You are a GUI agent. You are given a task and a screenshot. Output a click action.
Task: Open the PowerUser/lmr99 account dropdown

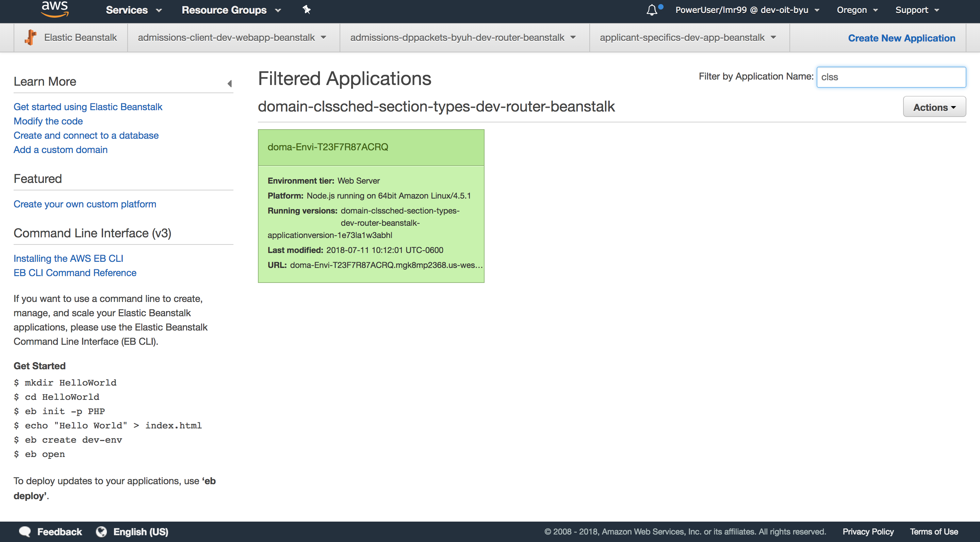[747, 10]
